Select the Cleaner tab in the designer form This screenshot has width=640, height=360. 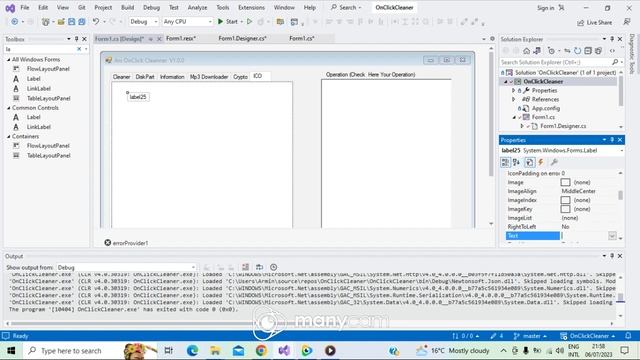pyautogui.click(x=121, y=77)
